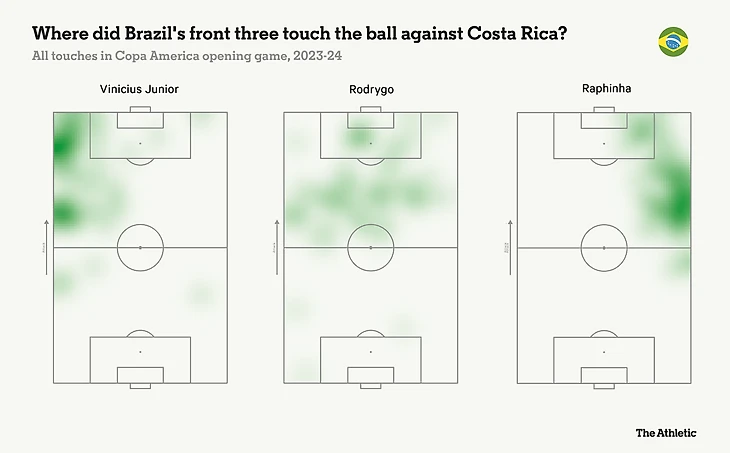730x453 pixels.
Task: Click the centre circle on Vinicius Junior's pitch
Action: coord(140,248)
